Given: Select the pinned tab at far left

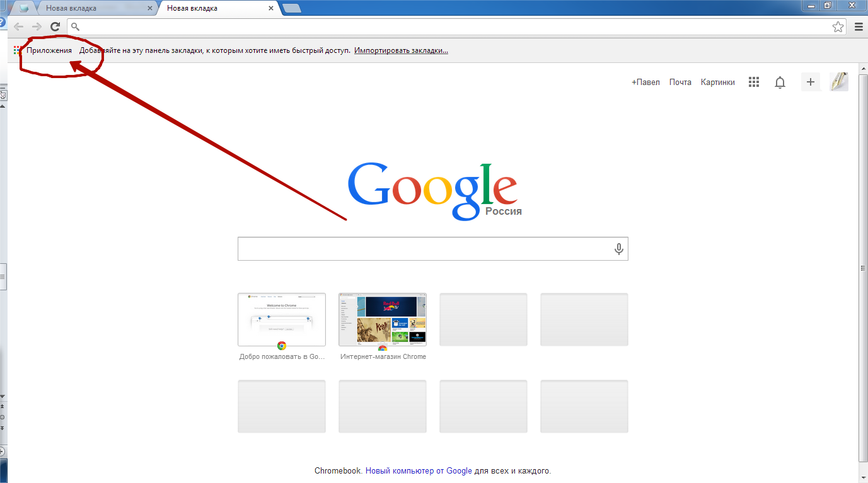Looking at the screenshot, I should pos(24,8).
